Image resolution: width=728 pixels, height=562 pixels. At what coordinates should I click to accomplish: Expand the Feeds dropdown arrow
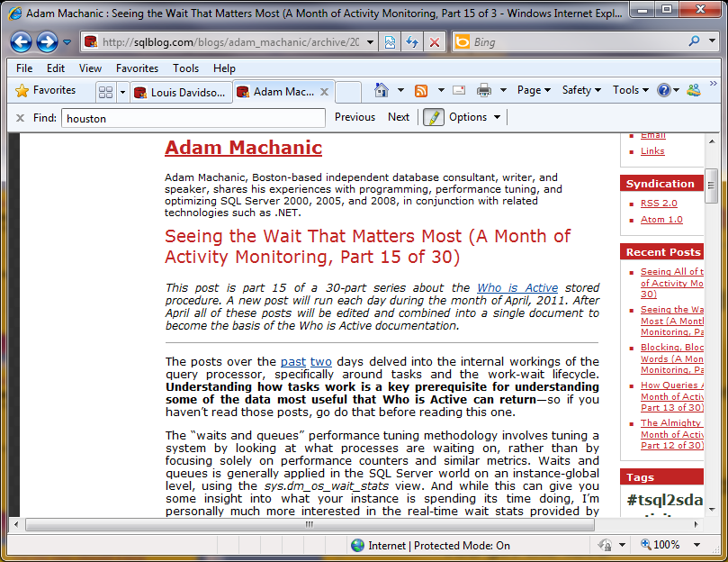[441, 90]
